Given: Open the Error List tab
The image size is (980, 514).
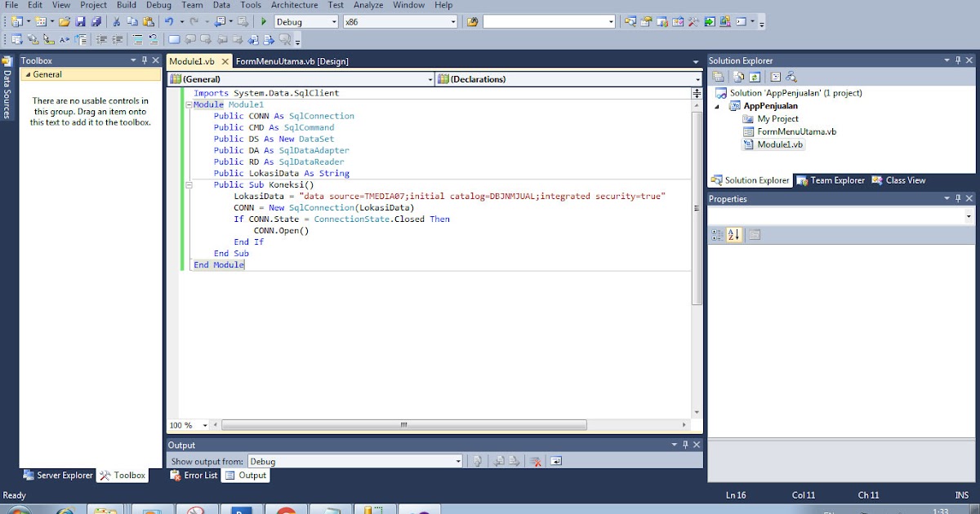Looking at the screenshot, I should point(194,475).
